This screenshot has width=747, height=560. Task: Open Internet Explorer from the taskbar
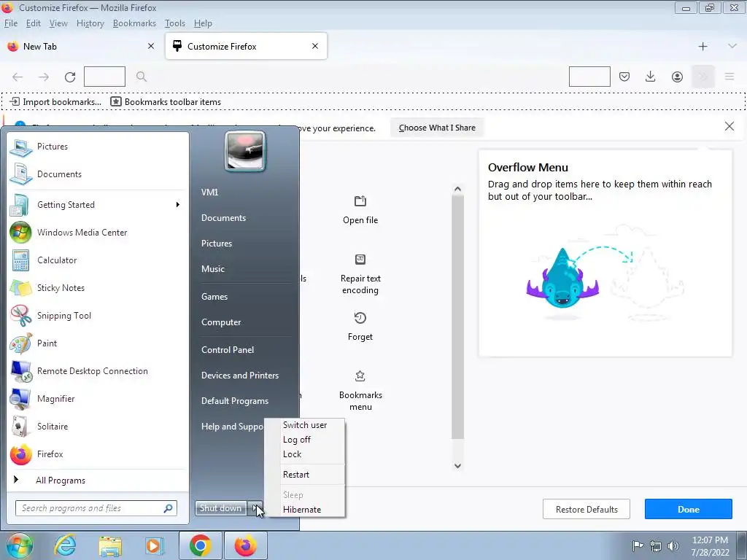[65, 545]
